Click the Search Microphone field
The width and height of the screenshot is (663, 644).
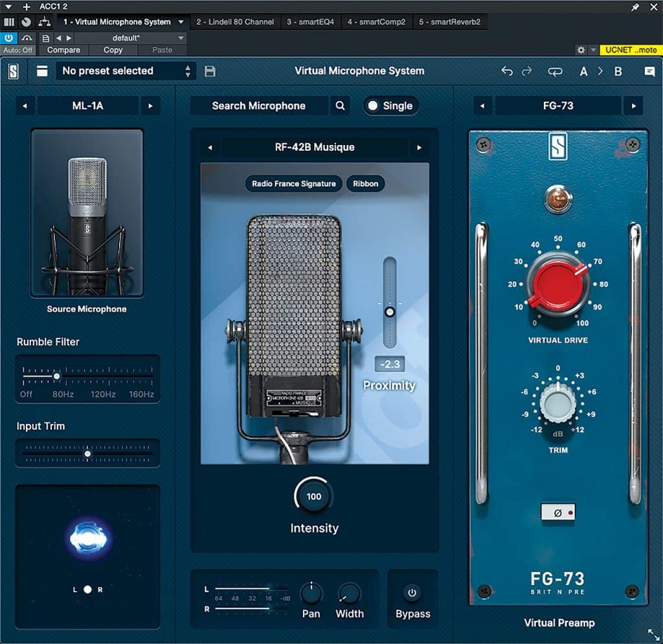pos(258,106)
